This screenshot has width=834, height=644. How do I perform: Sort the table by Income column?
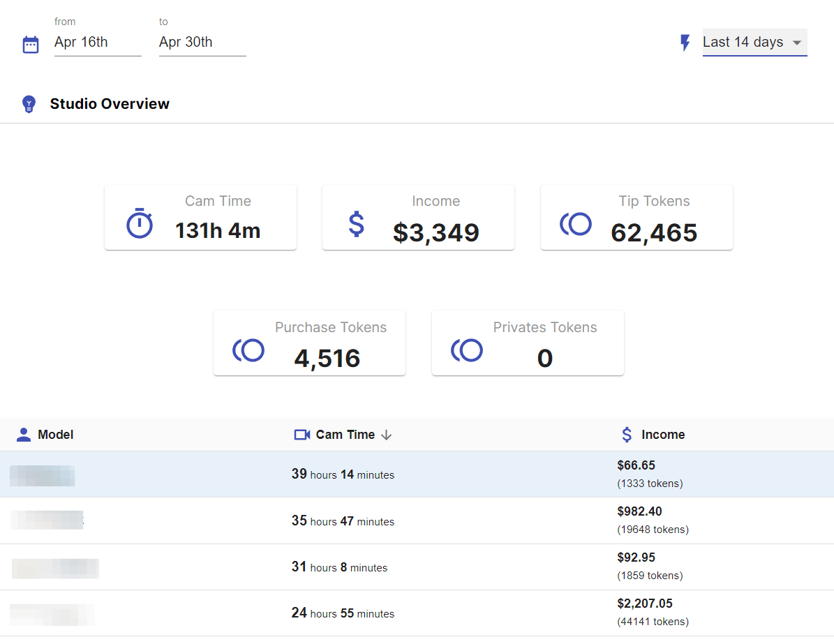pos(662,435)
